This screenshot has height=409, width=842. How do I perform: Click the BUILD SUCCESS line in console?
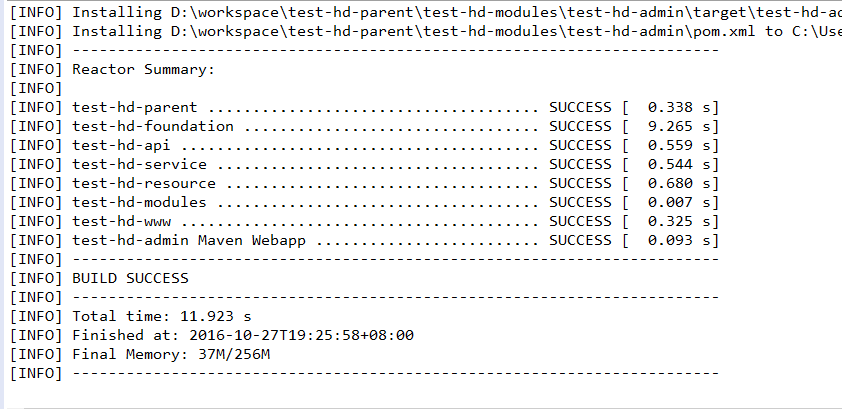coord(130,278)
